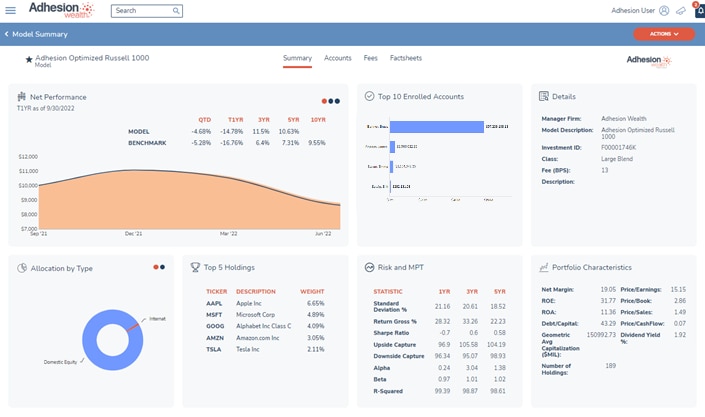
Task: Click the R-Squared row label
Action: 388,391
